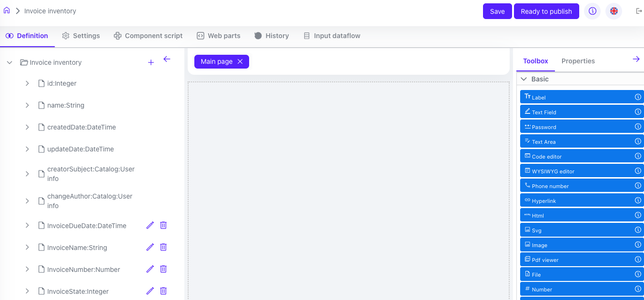Click the language flag icon
Screen dimensions: 644x300
click(x=614, y=11)
